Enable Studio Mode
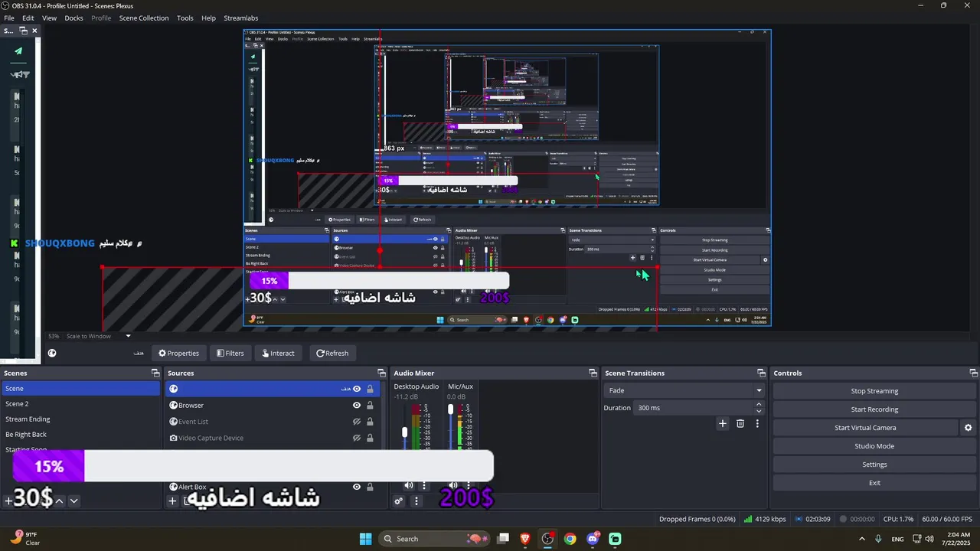 [x=874, y=446]
